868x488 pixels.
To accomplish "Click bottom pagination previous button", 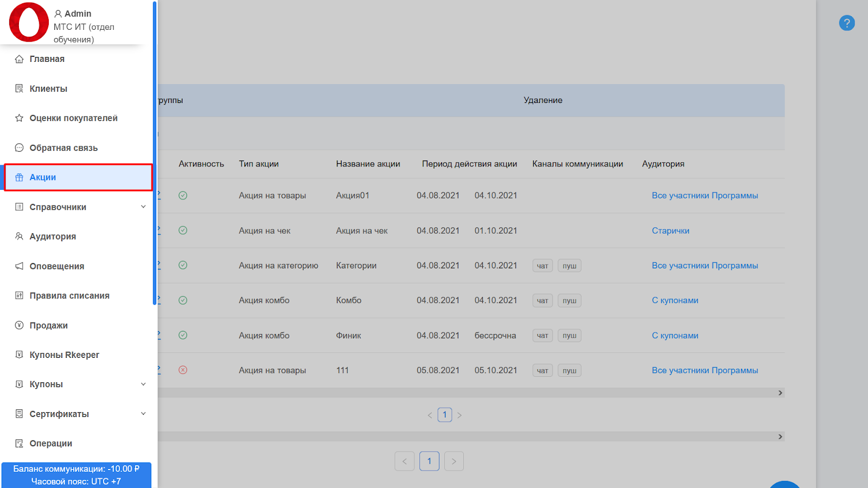I will (405, 461).
